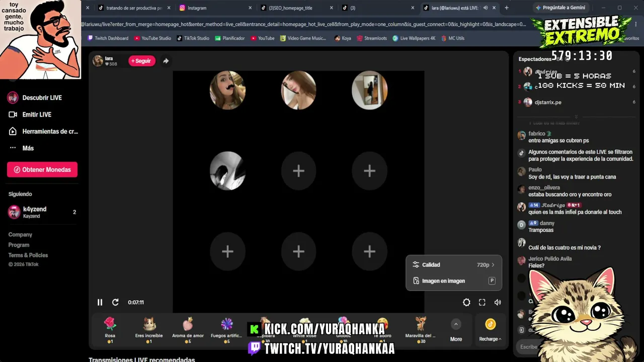Expand More gifts
This screenshot has height=362, width=644.
pyautogui.click(x=456, y=331)
